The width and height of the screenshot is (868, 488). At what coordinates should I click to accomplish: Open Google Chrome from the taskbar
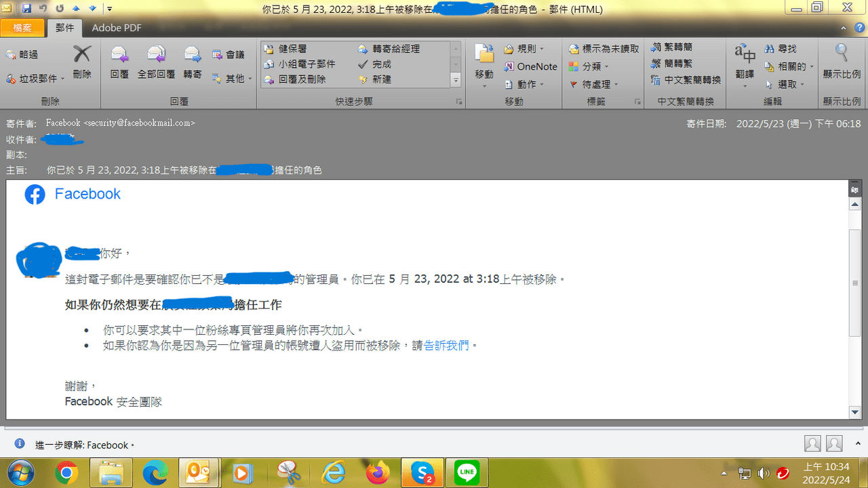pyautogui.click(x=66, y=473)
